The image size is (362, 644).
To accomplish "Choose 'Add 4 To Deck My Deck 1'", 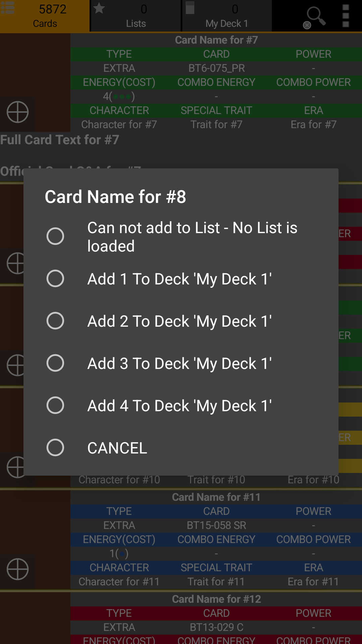I will [179, 406].
